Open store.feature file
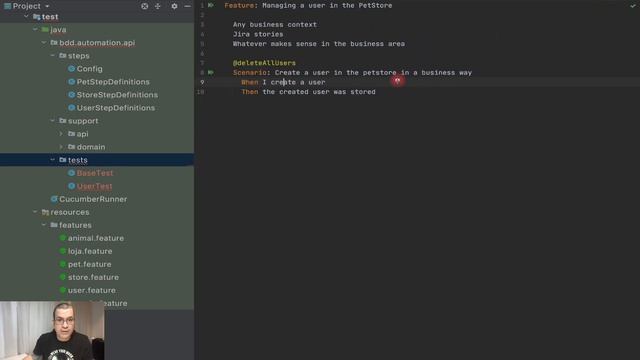 [93, 277]
